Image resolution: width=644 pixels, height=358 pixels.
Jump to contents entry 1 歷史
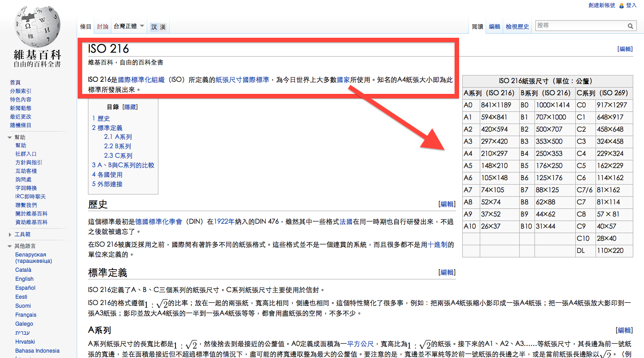click(101, 119)
